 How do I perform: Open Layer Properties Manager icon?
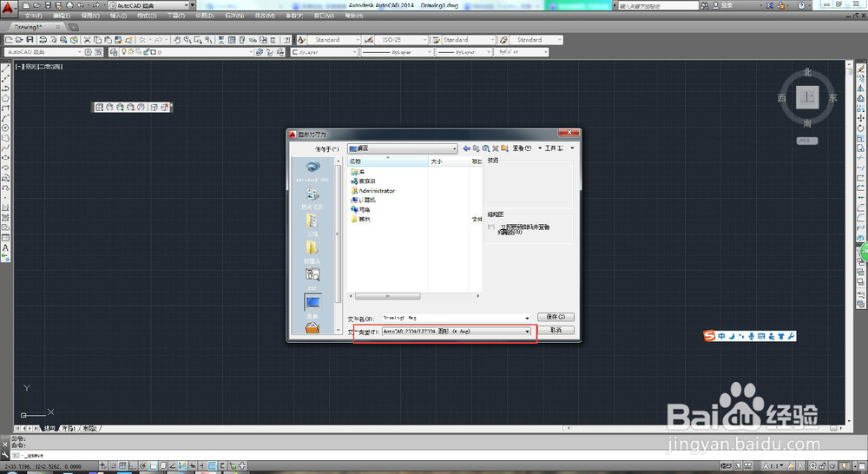click(x=114, y=52)
